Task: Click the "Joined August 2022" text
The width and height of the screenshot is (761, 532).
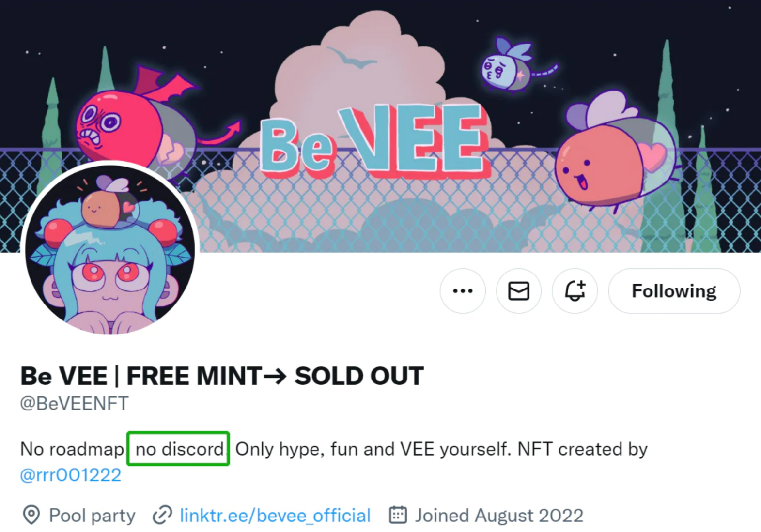Action: coord(499,515)
